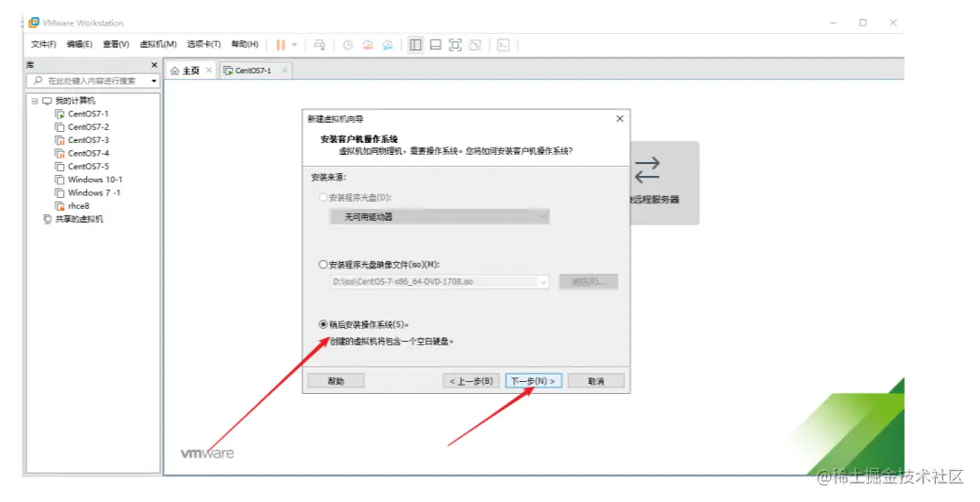This screenshot has width=980, height=502.
Task: Open the 编辑(E) menu
Action: click(80, 44)
